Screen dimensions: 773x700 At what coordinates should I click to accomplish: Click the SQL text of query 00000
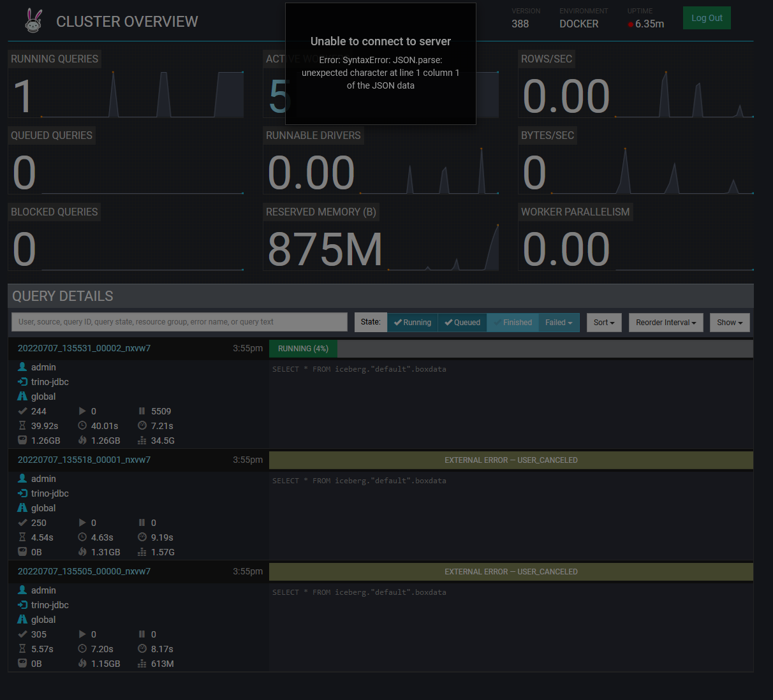359,592
